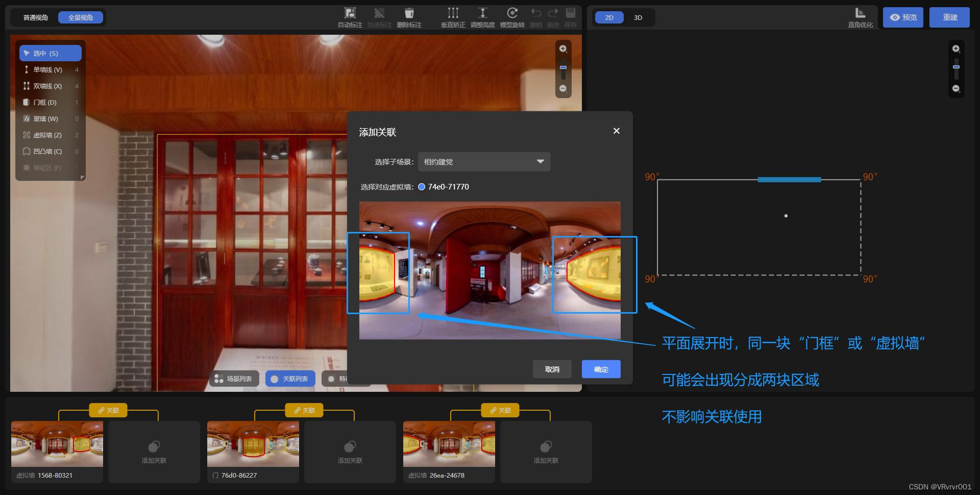Click the 快速标注 quick-annotate icon
The image size is (980, 495).
[379, 13]
